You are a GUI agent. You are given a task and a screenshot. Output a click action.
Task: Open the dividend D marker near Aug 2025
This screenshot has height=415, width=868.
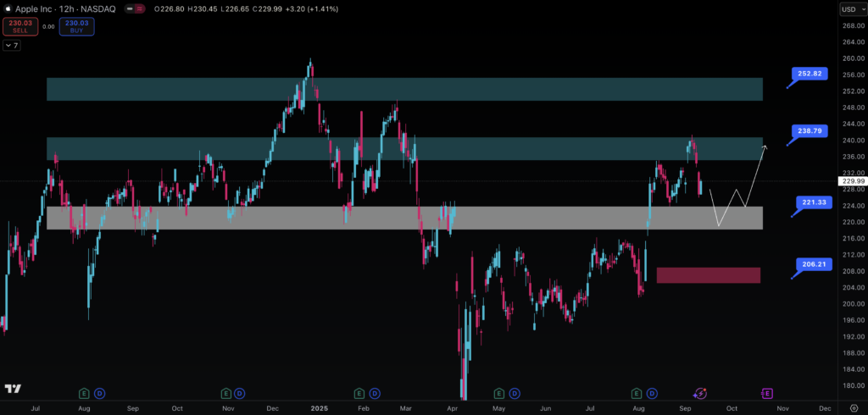point(652,394)
